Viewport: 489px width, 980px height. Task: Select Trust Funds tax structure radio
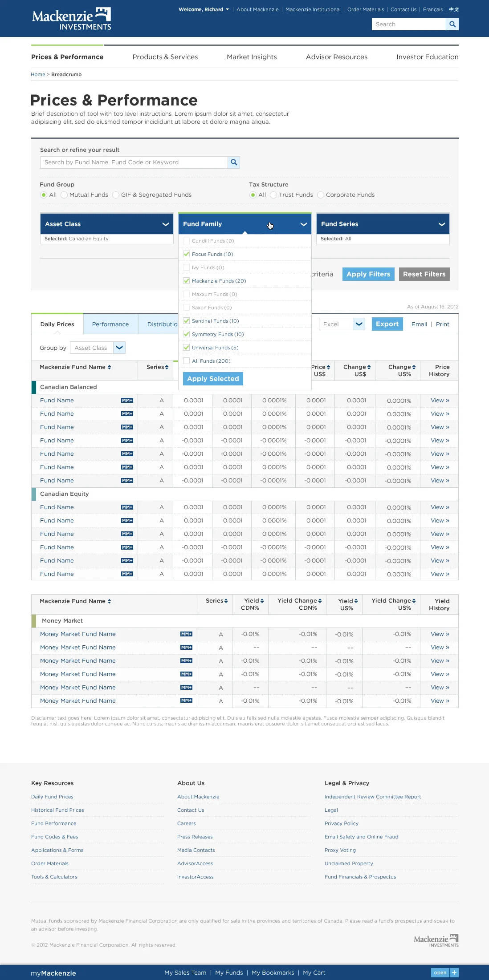273,195
